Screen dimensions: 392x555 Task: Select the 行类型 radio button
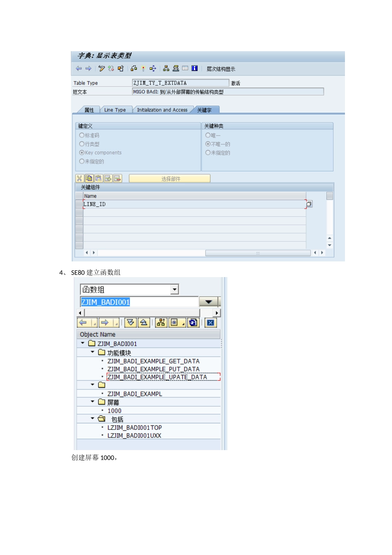(82, 144)
